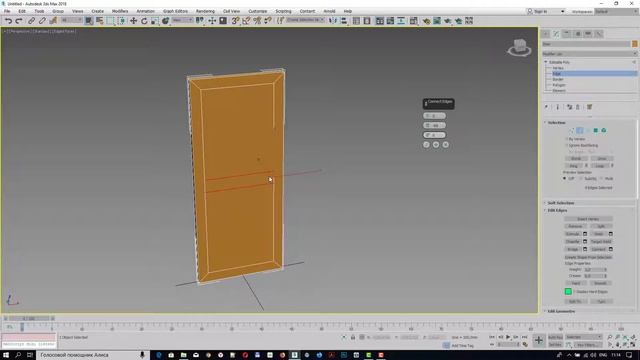Switch to the Motion command panel tab
The width and height of the screenshot is (640, 360).
click(x=578, y=33)
